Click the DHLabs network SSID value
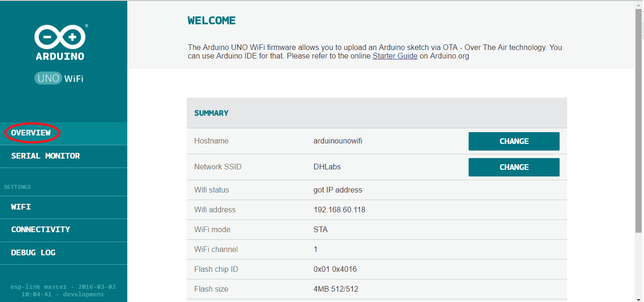 pyautogui.click(x=327, y=167)
